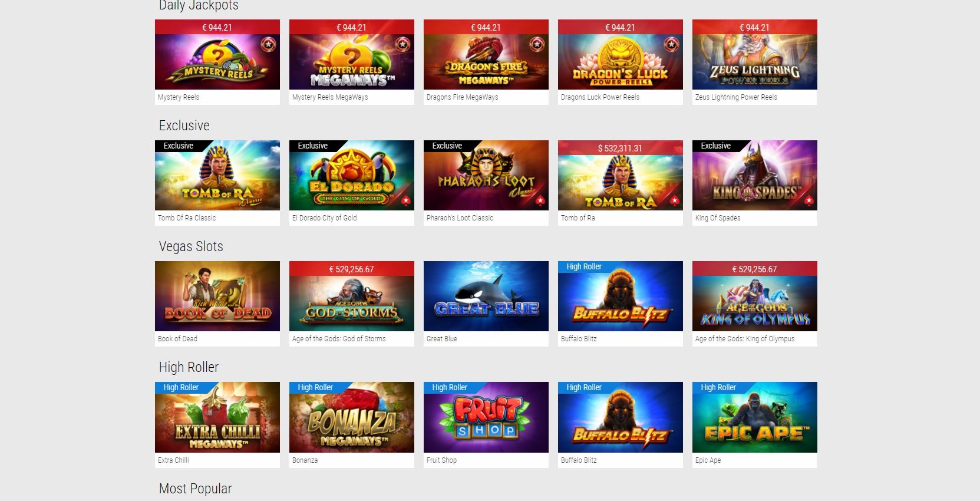Screen dimensions: 980x501
Task: Click the Buffalo Blitz title in High Roller row
Action: (579, 460)
